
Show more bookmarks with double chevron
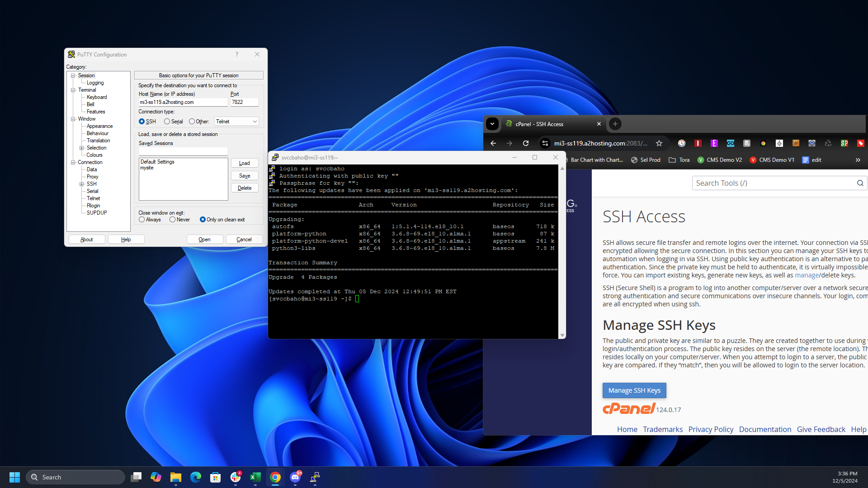[x=858, y=160]
